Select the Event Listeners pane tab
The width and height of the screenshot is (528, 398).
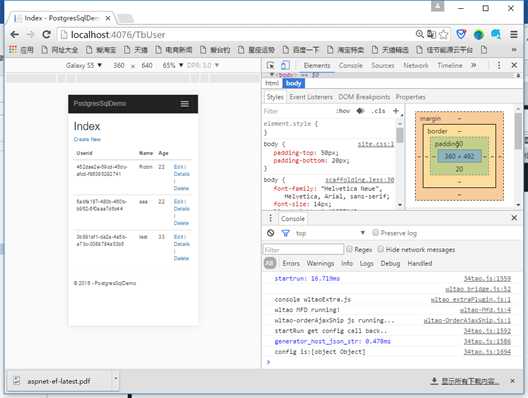(x=311, y=97)
